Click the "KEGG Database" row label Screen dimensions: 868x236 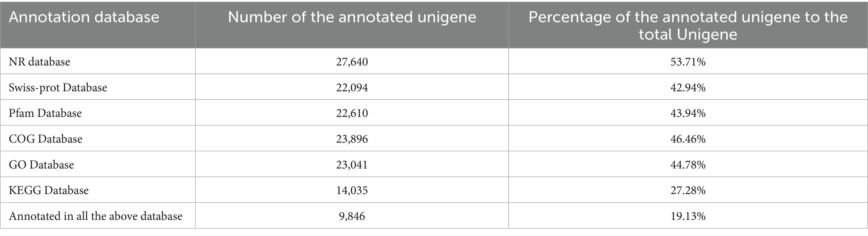click(x=49, y=190)
